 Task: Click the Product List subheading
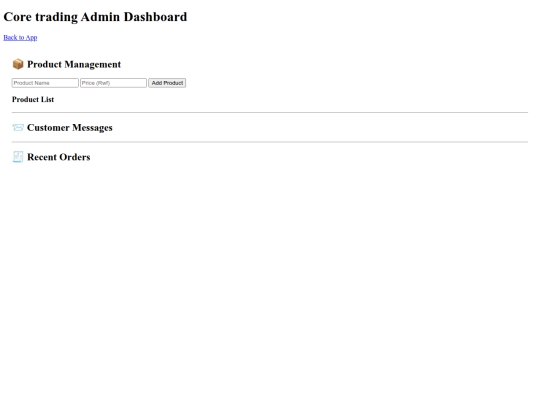click(33, 100)
